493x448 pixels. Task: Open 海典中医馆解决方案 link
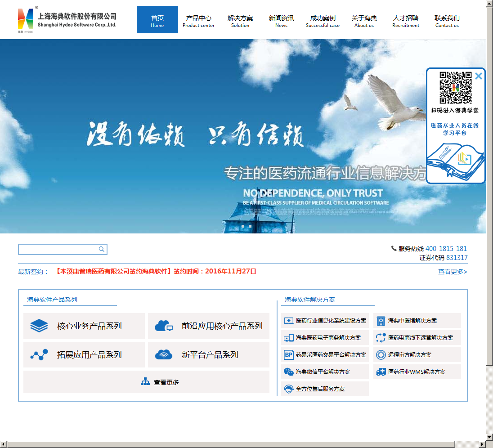point(417,321)
